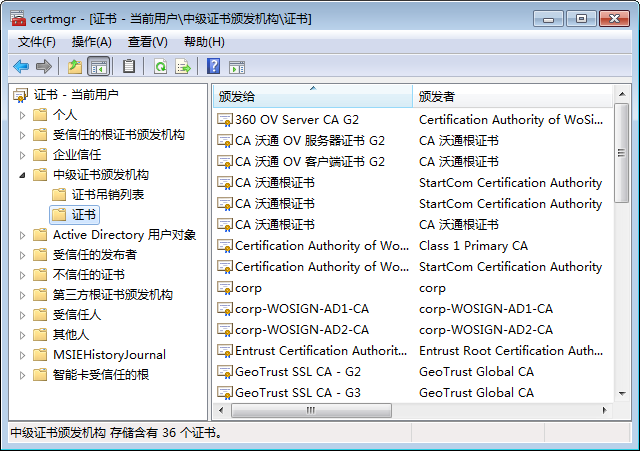Image resolution: width=640 pixels, height=451 pixels.
Task: Expand the 不信任的证书 node
Action: click(23, 275)
